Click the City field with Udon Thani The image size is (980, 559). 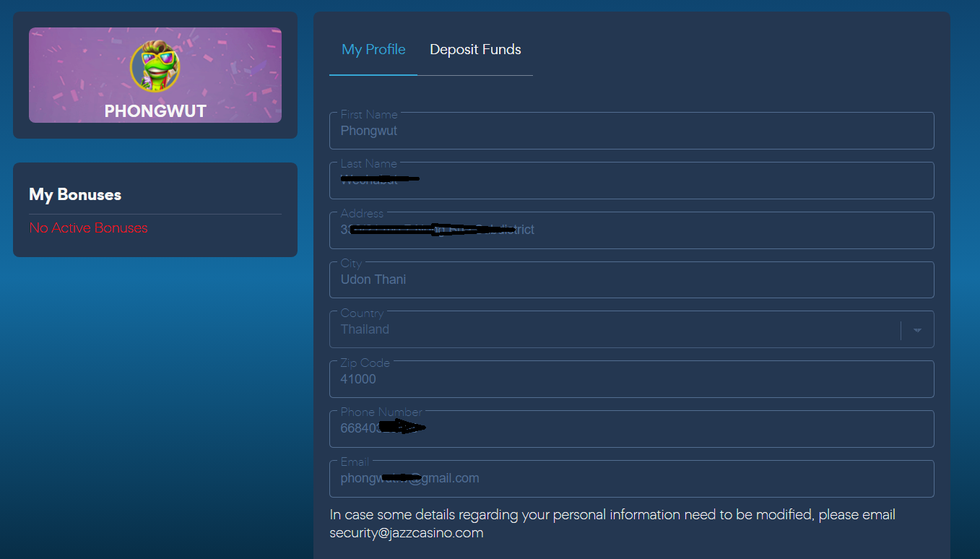tap(632, 279)
